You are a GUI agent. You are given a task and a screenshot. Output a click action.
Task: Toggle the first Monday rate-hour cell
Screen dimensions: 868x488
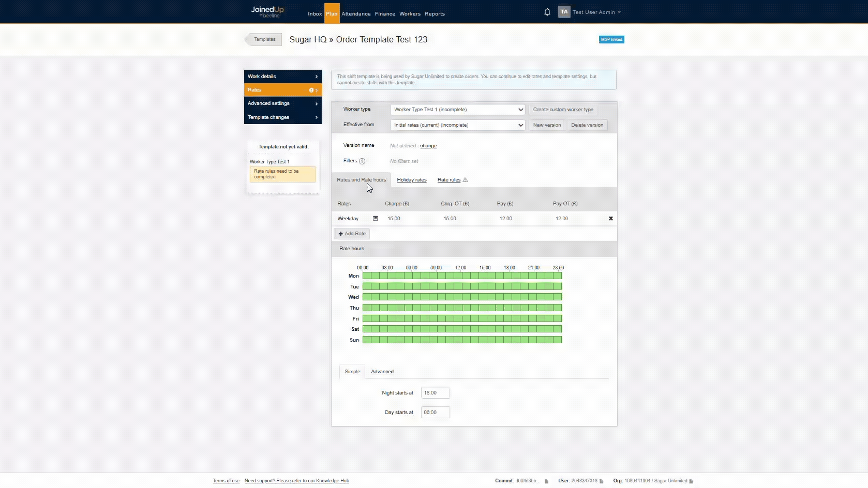click(367, 276)
